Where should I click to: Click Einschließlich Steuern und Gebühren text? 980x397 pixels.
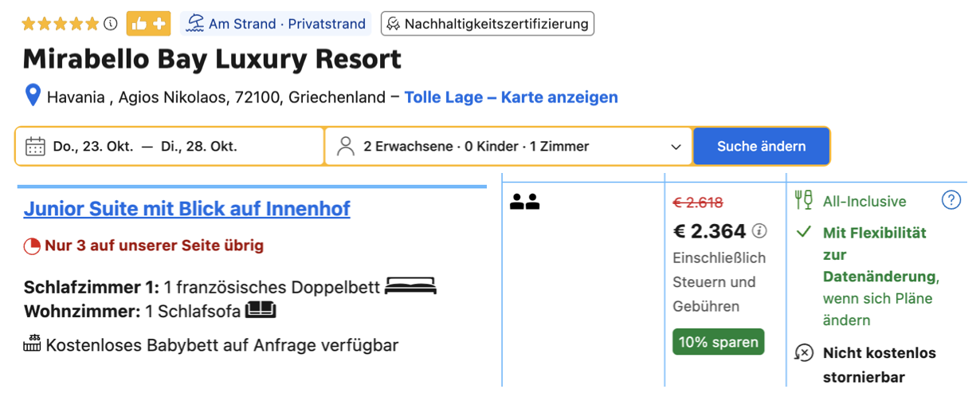point(719,281)
